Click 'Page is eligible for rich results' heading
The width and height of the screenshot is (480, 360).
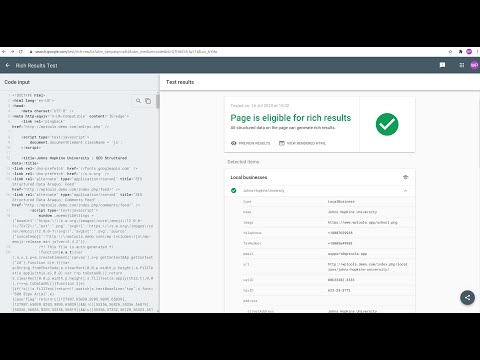click(291, 118)
